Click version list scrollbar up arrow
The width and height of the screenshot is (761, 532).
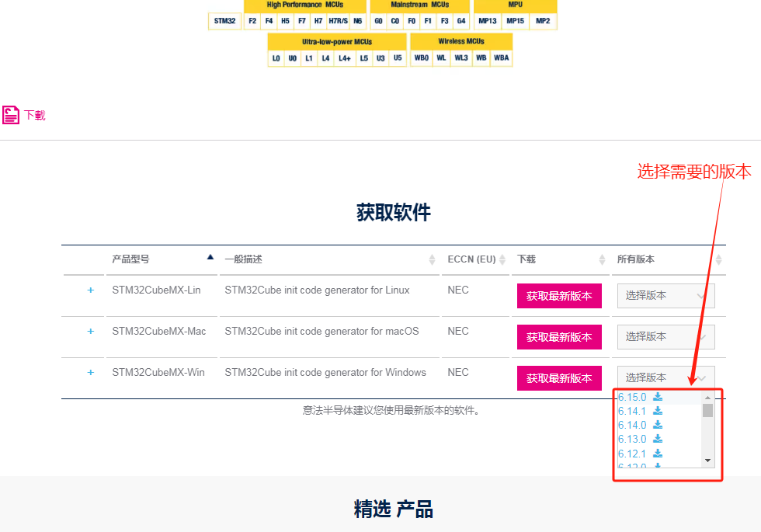click(707, 398)
